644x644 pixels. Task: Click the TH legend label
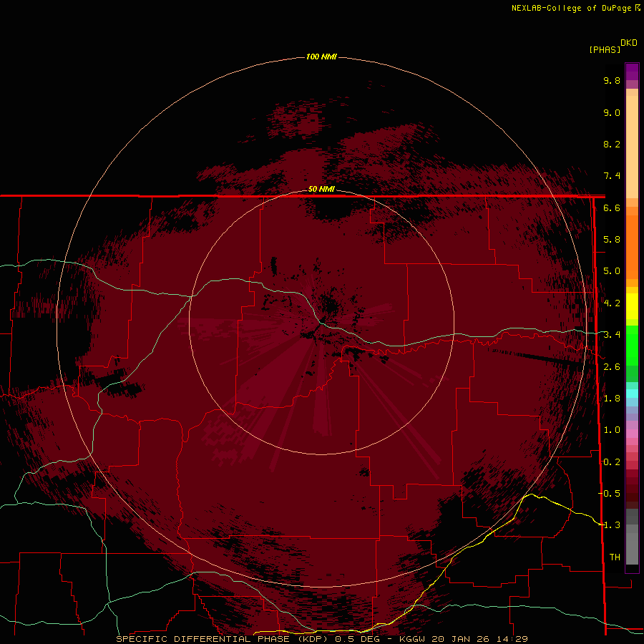tap(615, 557)
